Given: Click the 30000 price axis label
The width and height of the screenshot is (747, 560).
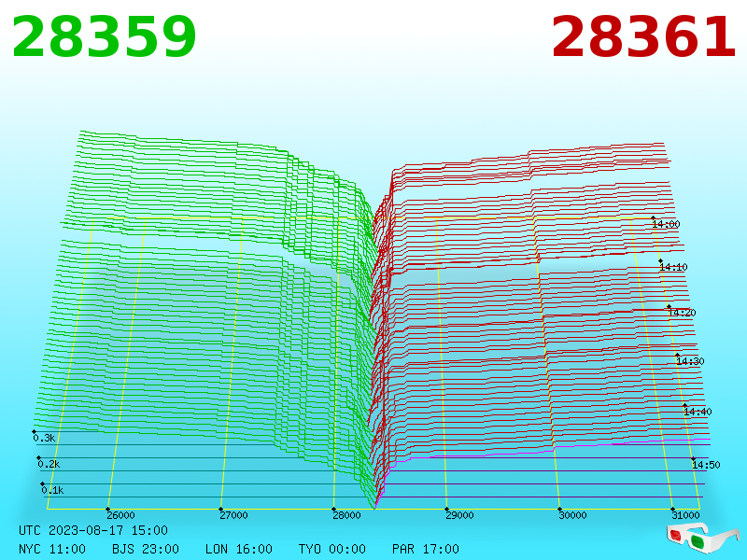Looking at the screenshot, I should coord(572,515).
